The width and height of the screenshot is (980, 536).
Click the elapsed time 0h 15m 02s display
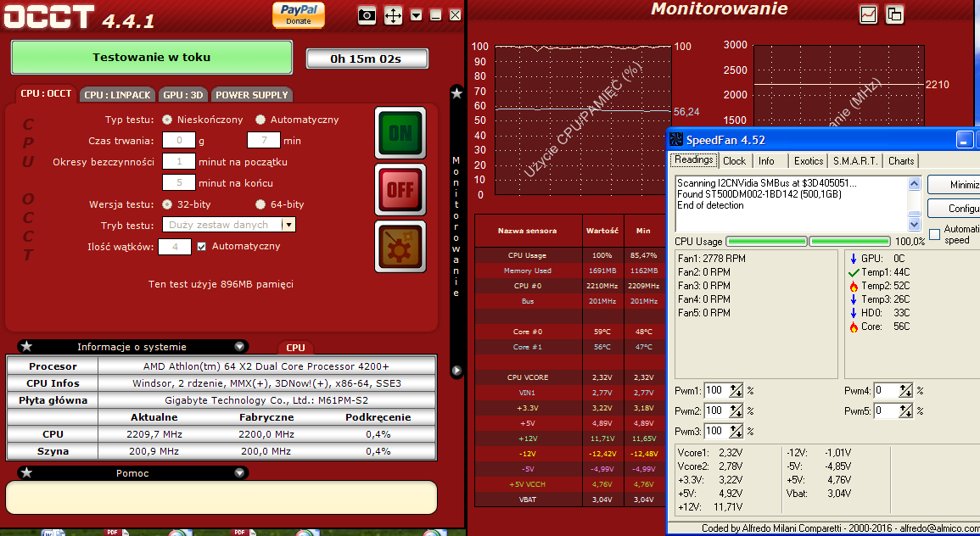[x=367, y=59]
